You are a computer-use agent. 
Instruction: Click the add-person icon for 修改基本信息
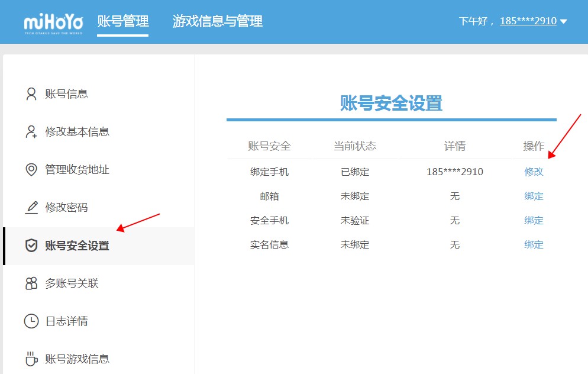pyautogui.click(x=31, y=131)
